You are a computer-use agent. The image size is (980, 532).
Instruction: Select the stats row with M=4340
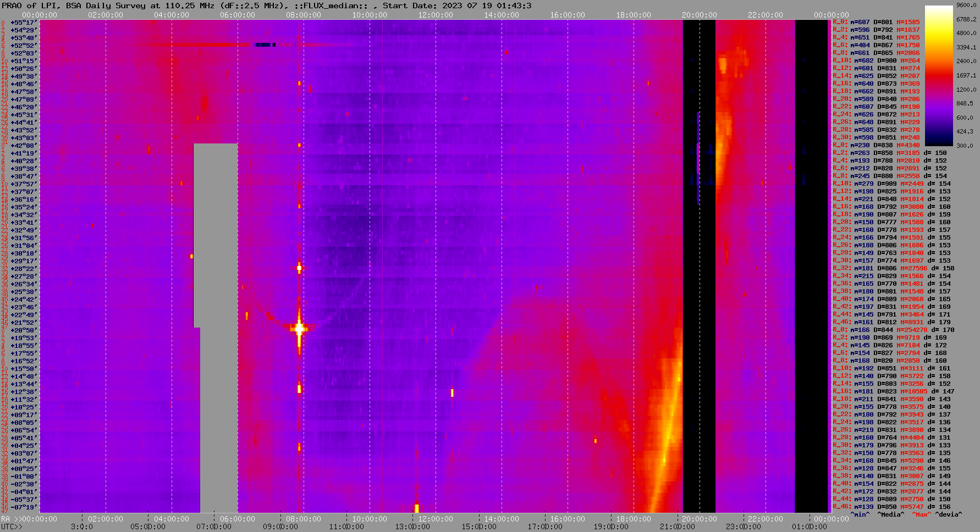876,145
